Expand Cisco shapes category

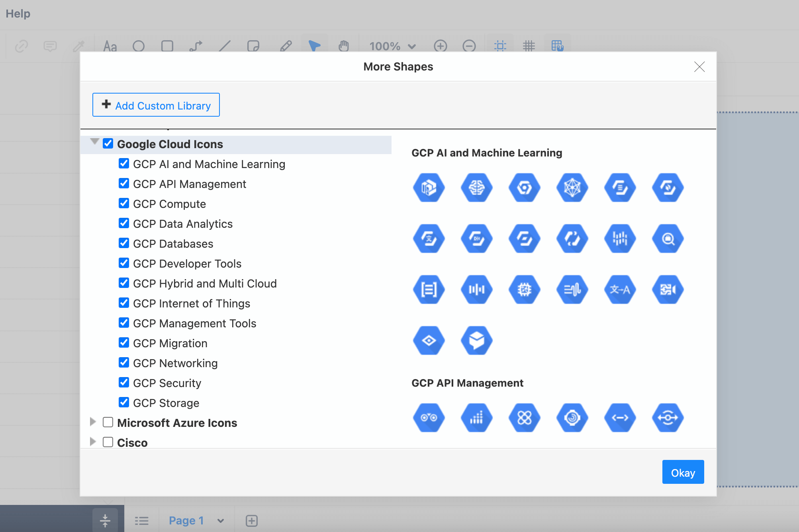(92, 442)
